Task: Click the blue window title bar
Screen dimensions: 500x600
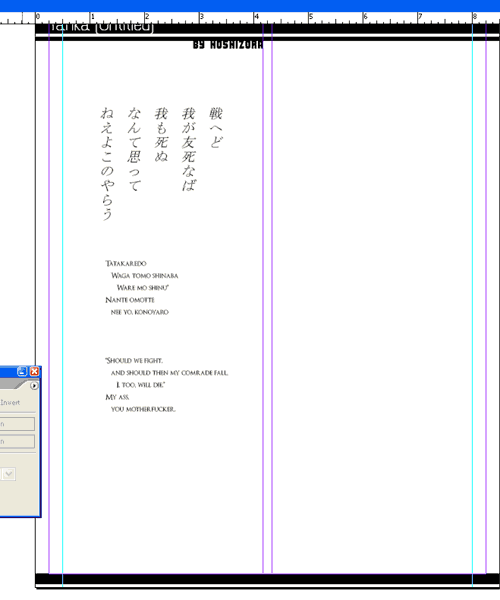Action: pos(250,5)
